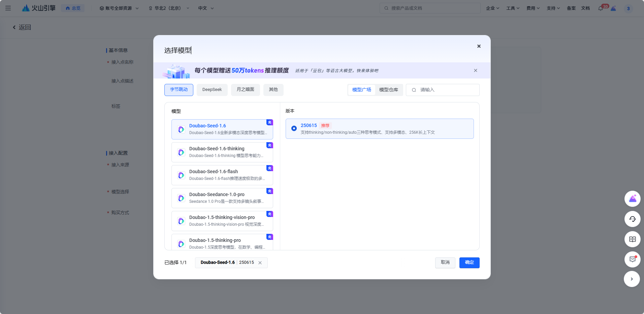This screenshot has width=644, height=314.
Task: Open language dropdown 中文
Action: [x=206, y=8]
